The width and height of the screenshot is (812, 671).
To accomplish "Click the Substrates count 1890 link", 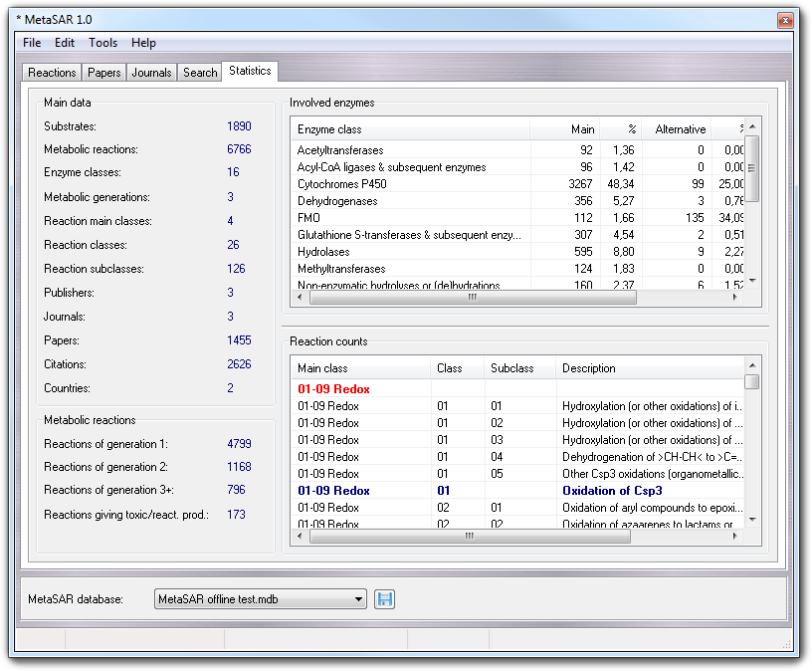I will [x=239, y=126].
